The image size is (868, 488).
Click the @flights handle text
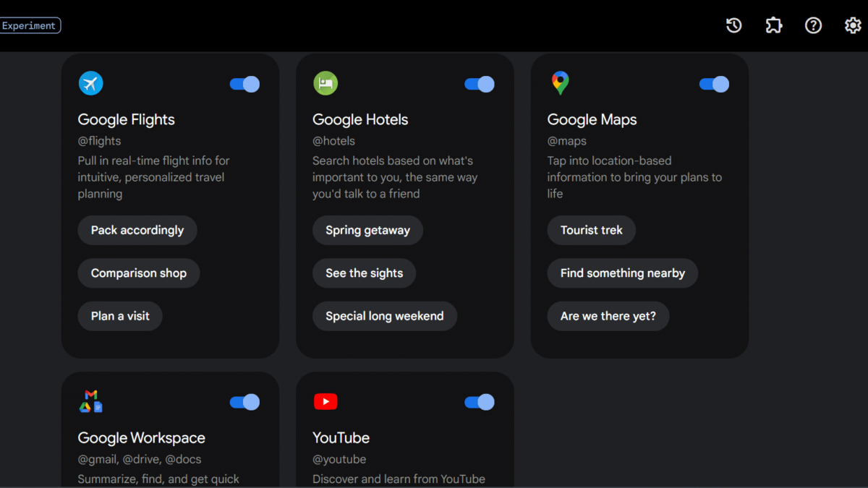pyautogui.click(x=100, y=141)
